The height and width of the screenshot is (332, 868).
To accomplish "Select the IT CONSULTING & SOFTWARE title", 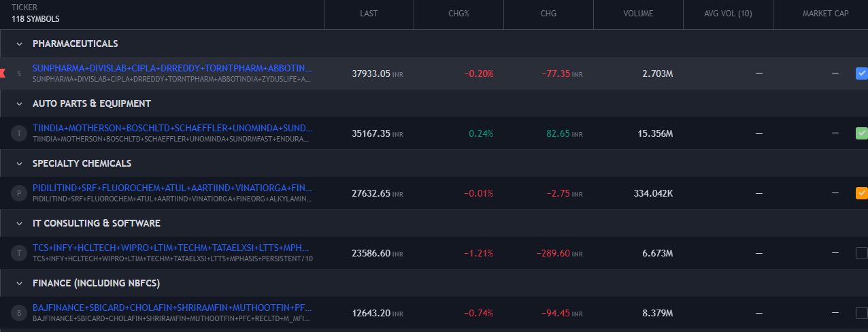I will [96, 223].
